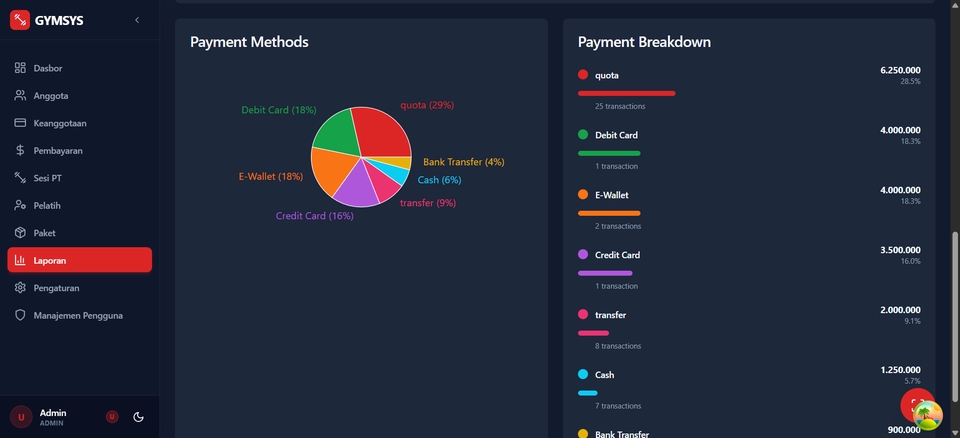Open Manajemen Pengguna from the sidebar
The height and width of the screenshot is (438, 960).
tap(79, 315)
